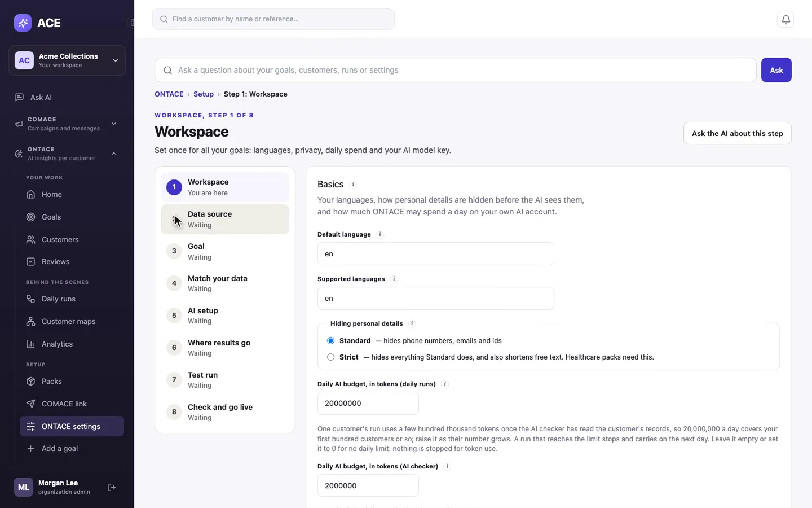
Task: Collapse the sidebar panel toggle icon
Action: tap(132, 23)
